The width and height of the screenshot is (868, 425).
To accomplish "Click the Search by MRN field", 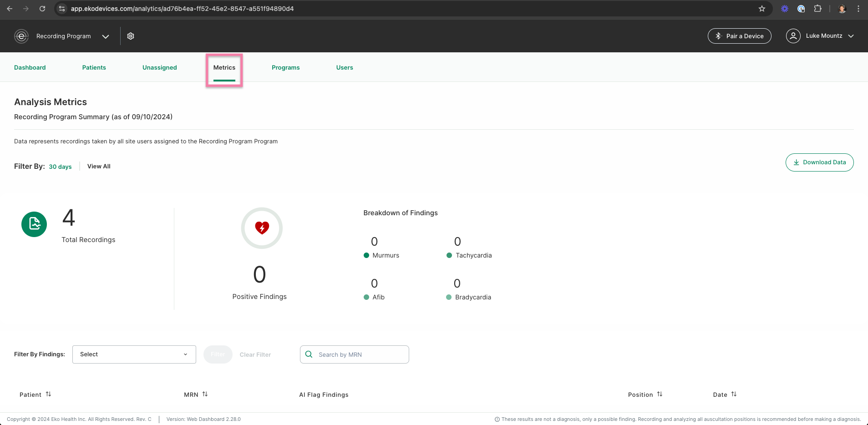I will coord(355,354).
